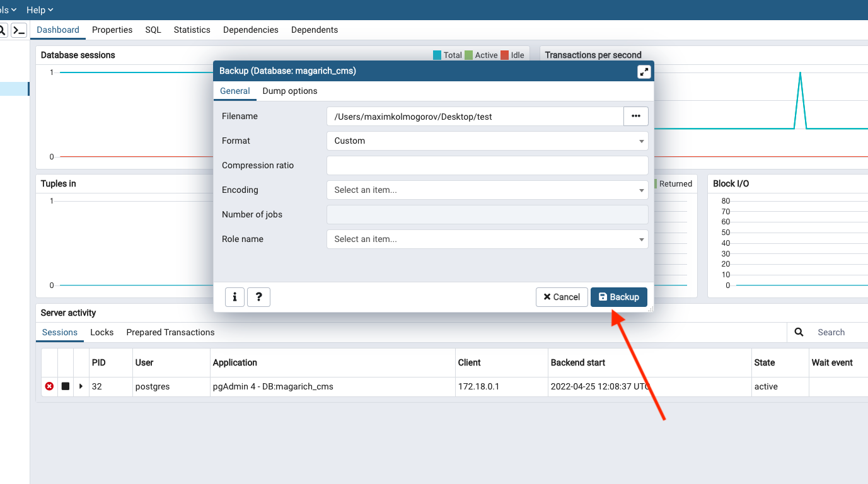Viewport: 868px width, 484px height.
Task: Open the Help menu
Action: (40, 10)
